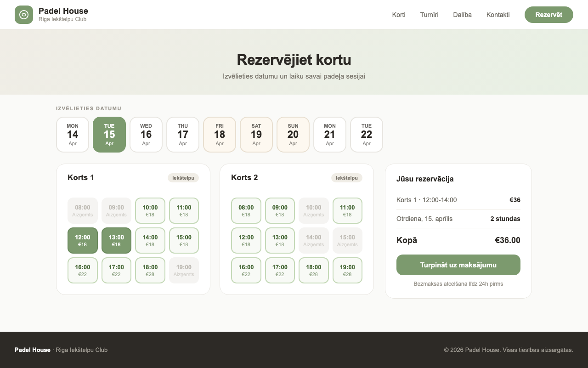Select the 11:00 slot on Korts 2
Image resolution: width=588 pixels, height=368 pixels.
tap(347, 210)
